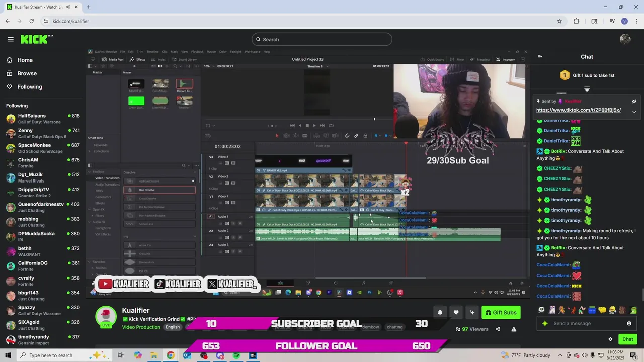Click the browser address bar

click(297, 21)
